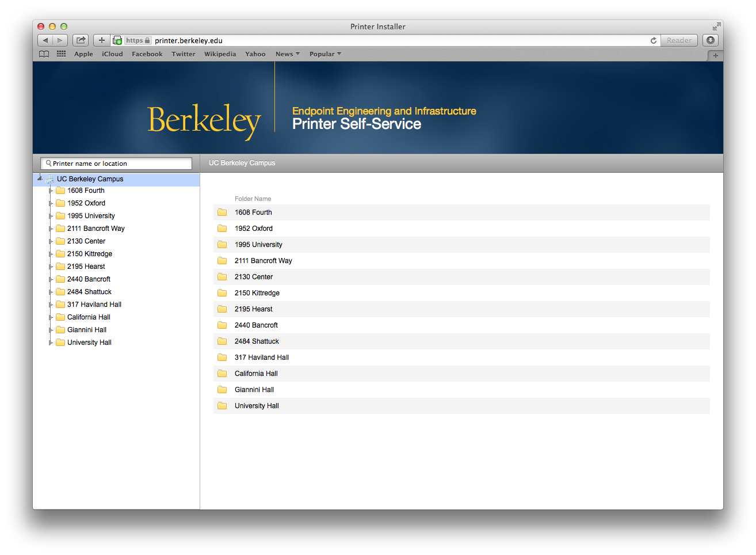
Task: Open 317 Haviland Hall in folder list
Action: pos(262,358)
